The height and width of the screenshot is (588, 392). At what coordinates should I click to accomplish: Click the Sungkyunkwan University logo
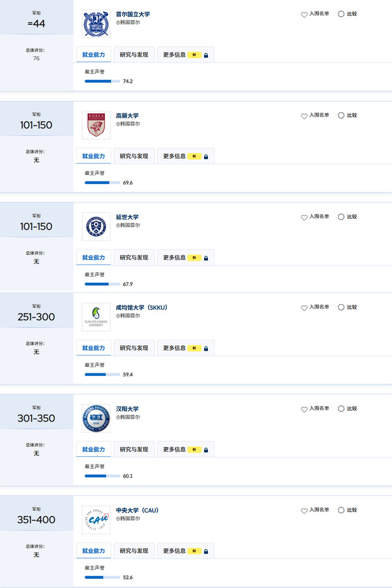(96, 317)
